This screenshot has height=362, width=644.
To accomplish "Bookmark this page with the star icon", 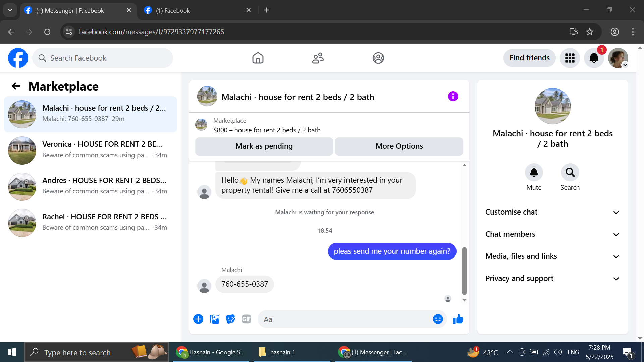I will (x=589, y=32).
